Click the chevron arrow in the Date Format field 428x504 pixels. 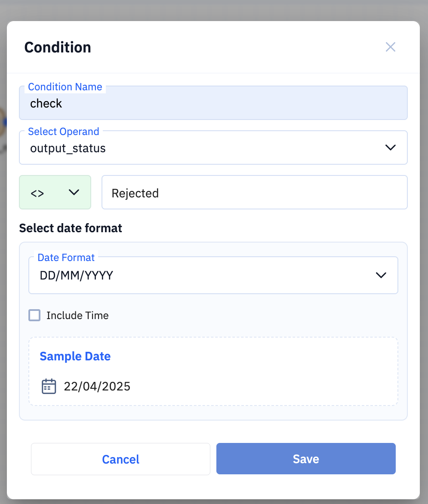click(381, 275)
